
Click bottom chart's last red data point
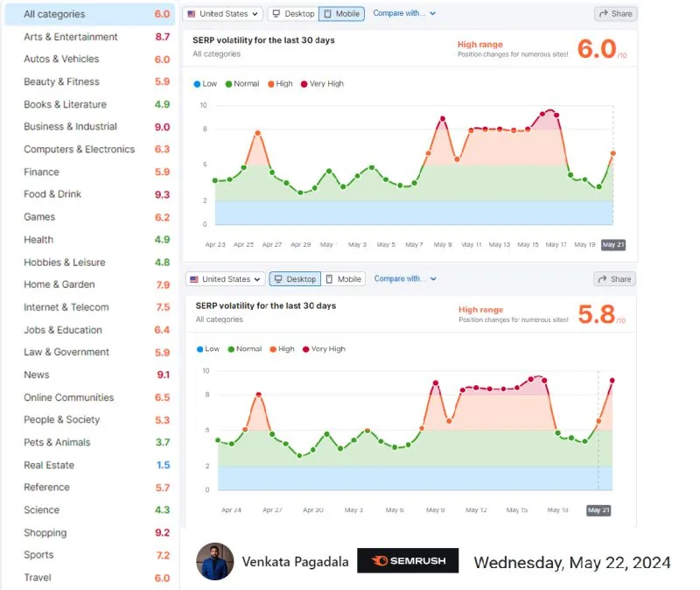[x=612, y=381]
